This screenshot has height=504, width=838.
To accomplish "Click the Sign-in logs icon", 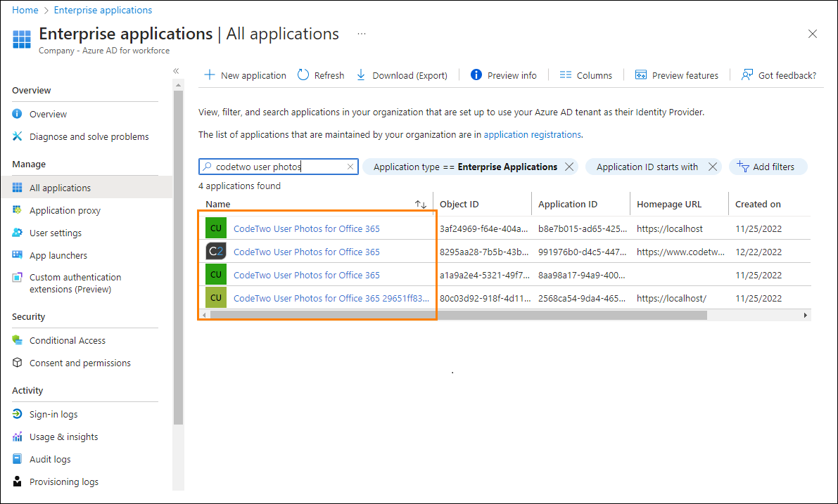I will (17, 414).
